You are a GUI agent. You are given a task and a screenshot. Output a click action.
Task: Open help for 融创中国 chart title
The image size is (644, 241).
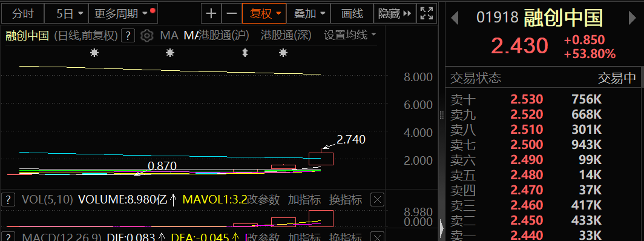click(128, 36)
